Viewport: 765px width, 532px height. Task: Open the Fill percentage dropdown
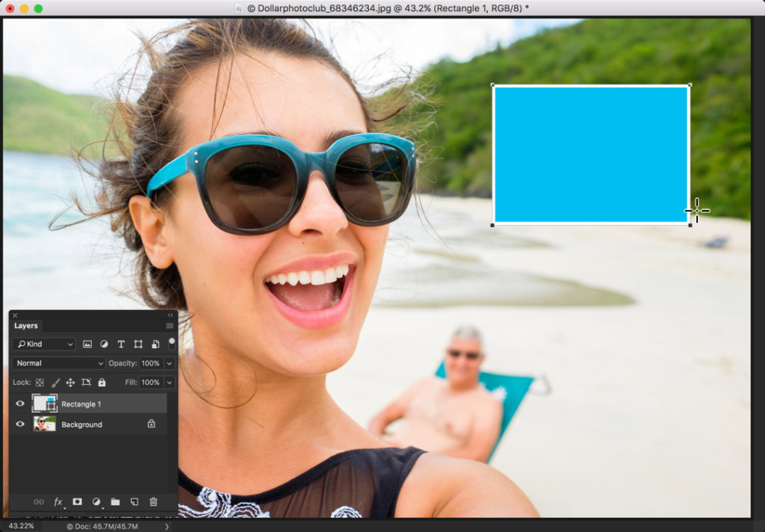[x=169, y=382]
